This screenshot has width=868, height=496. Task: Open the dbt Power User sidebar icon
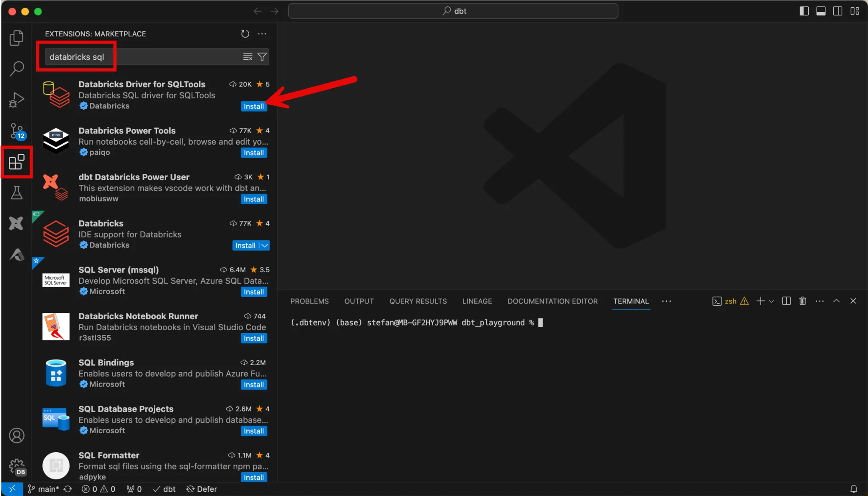[x=17, y=223]
